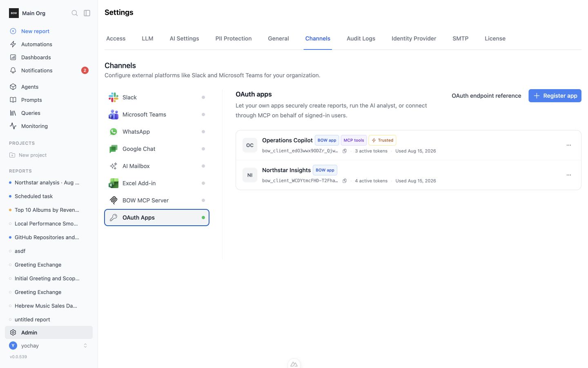The height and width of the screenshot is (368, 588).
Task: Click the Trusted badge on Operations Copilot
Action: click(382, 140)
